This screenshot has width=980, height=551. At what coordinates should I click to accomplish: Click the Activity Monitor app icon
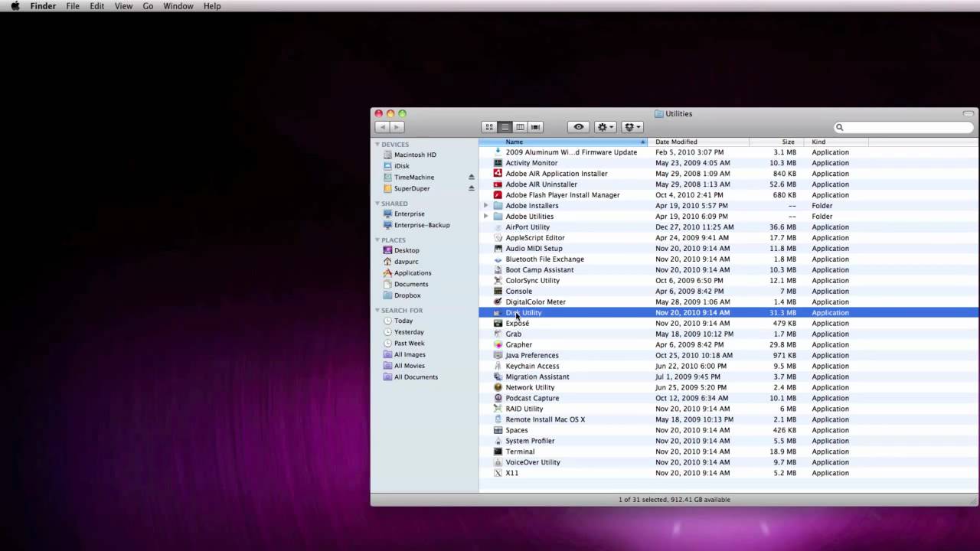coord(498,163)
